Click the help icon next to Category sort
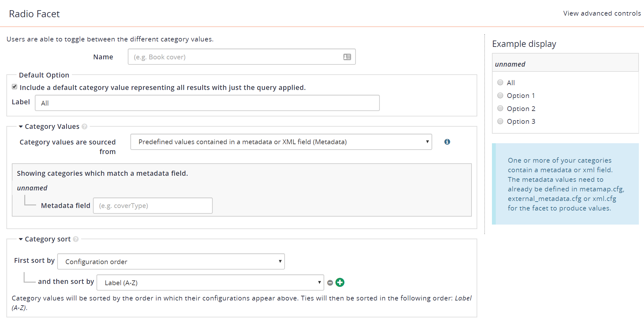This screenshot has width=644, height=326. [x=76, y=239]
